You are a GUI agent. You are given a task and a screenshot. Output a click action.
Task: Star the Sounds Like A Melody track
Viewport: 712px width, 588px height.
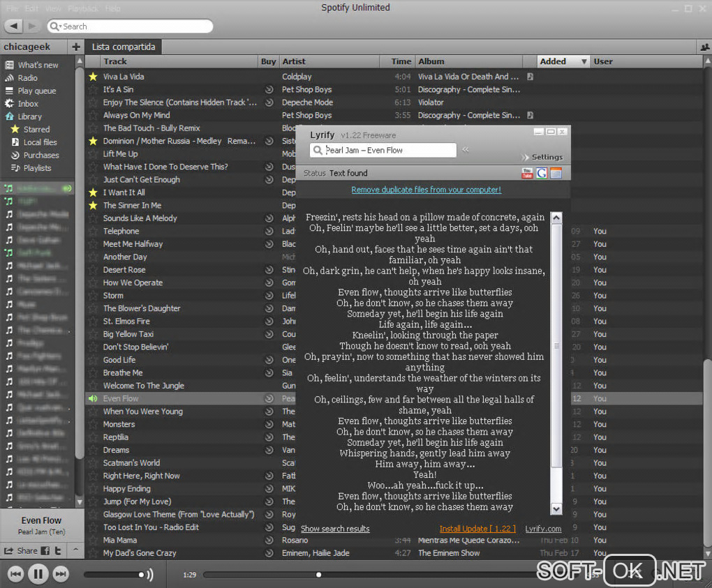93,219
